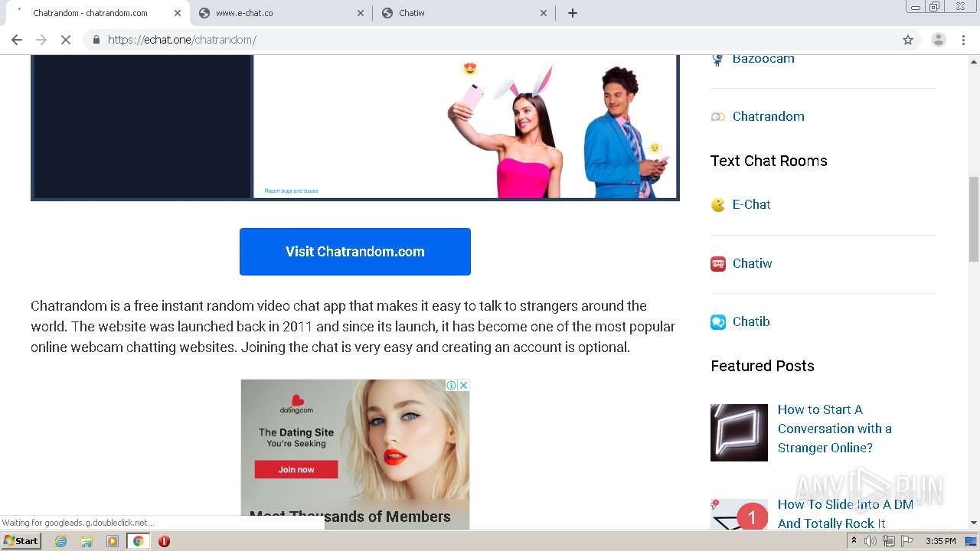Open the Chatiw sidebar link
The image size is (980, 551).
pyautogui.click(x=752, y=263)
